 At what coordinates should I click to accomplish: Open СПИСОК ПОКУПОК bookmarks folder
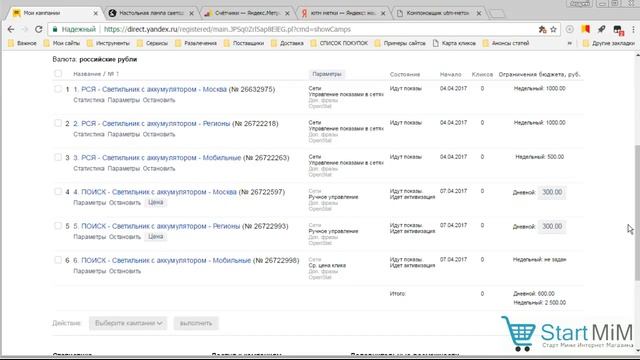pos(339,43)
